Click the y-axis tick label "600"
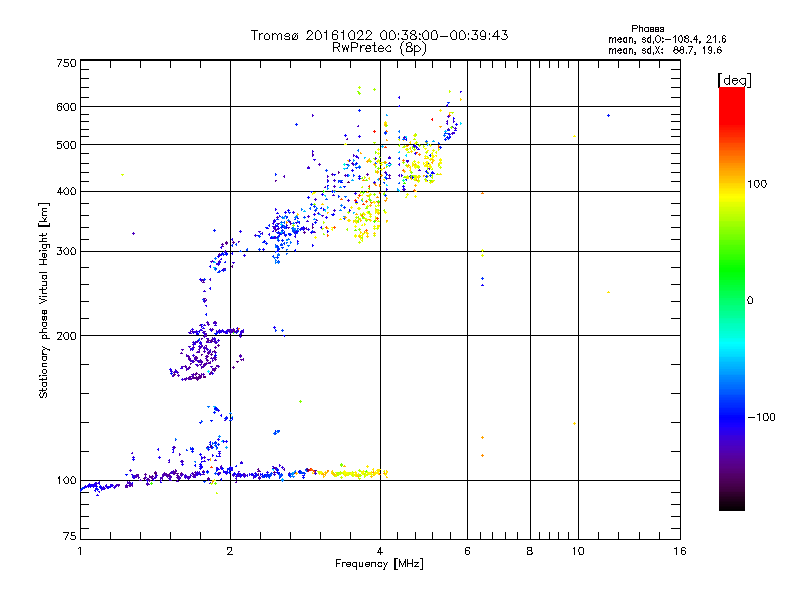 coord(67,107)
